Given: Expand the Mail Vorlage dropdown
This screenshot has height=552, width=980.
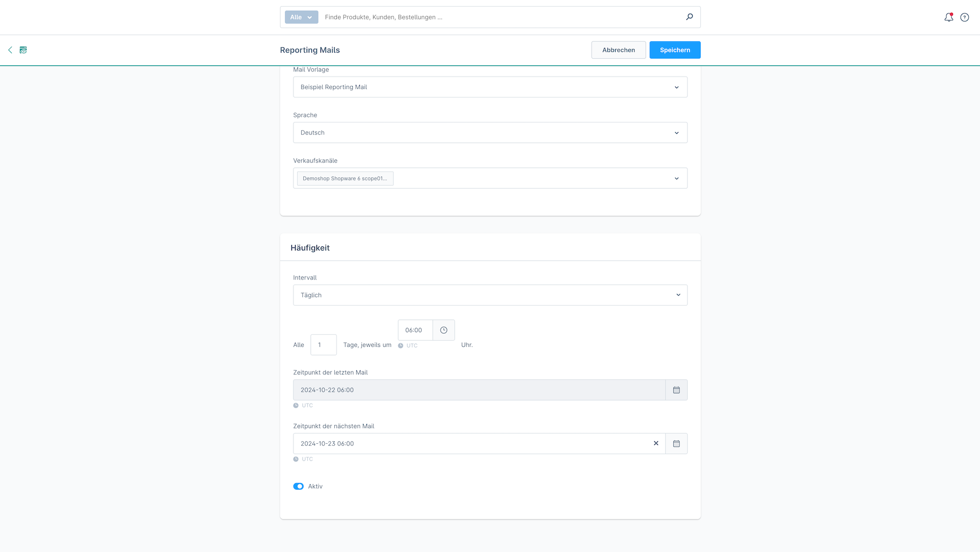Looking at the screenshot, I should click(490, 87).
